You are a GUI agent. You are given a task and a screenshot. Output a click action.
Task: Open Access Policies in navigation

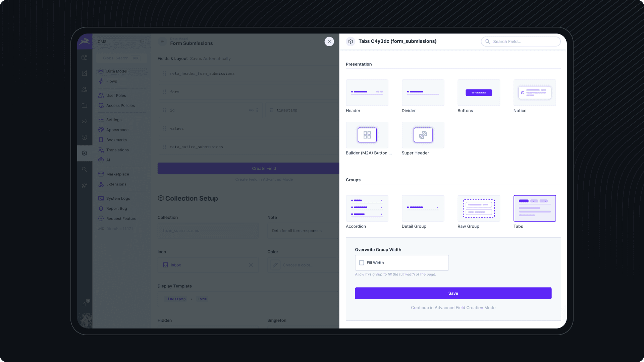[x=122, y=106]
